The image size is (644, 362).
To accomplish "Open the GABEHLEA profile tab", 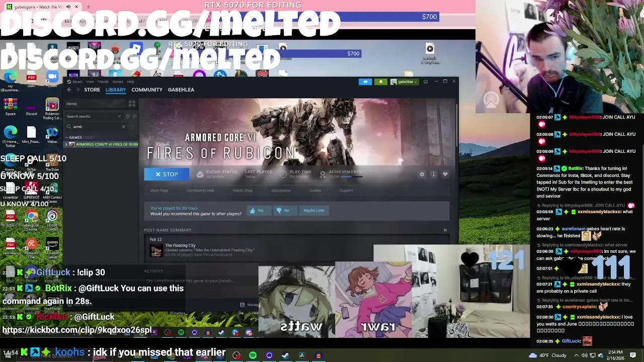I will pos(181,89).
